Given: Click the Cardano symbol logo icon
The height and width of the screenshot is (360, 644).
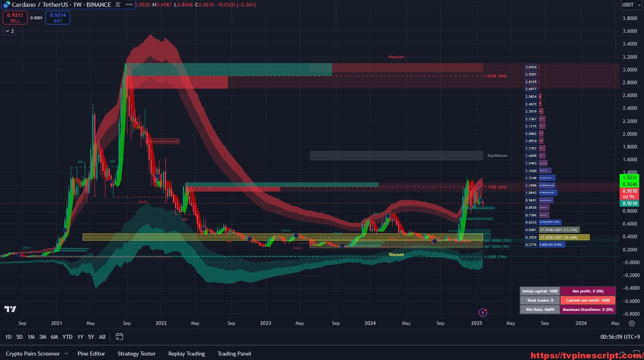Looking at the screenshot, I should (x=6, y=5).
